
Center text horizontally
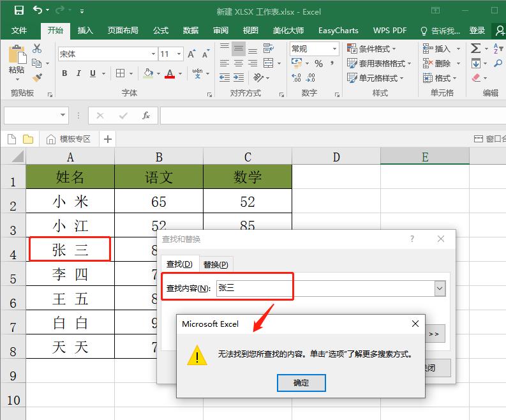click(x=239, y=63)
